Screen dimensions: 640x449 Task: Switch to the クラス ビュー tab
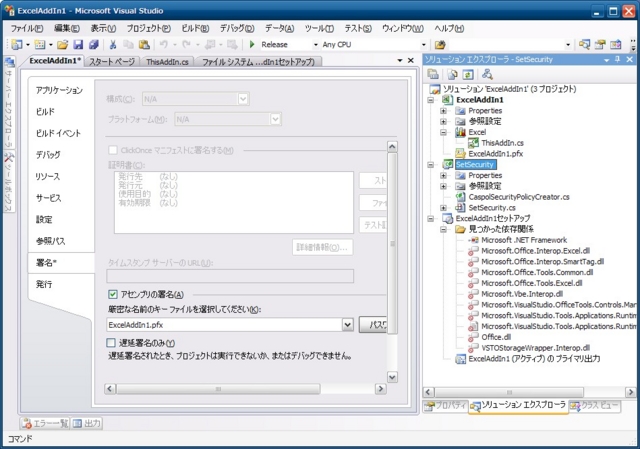click(x=595, y=406)
